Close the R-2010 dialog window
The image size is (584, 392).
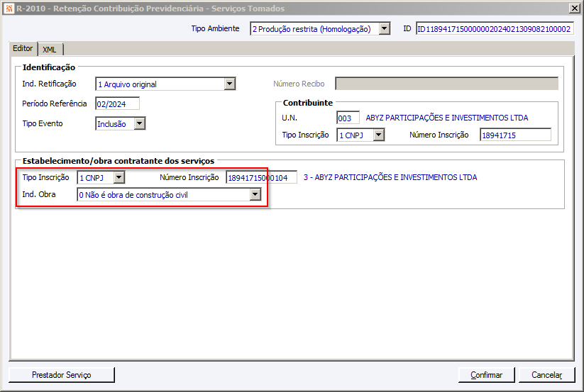coord(574,9)
